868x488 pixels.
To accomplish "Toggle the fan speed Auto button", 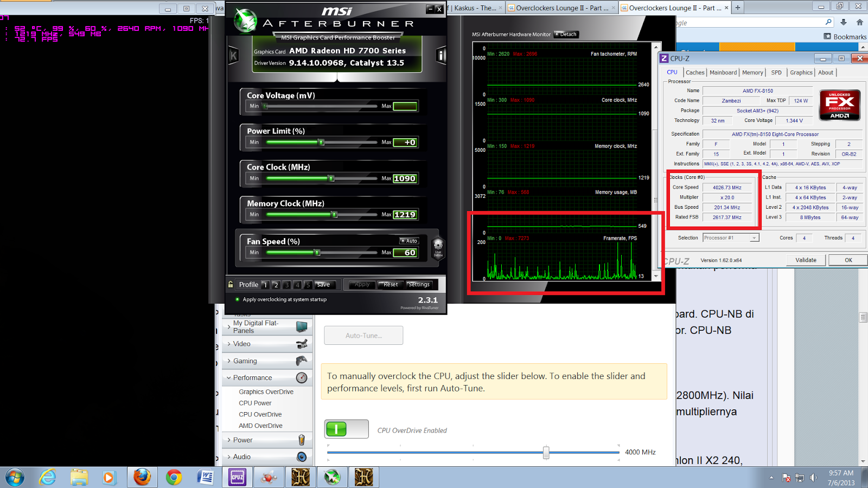I will tap(409, 241).
